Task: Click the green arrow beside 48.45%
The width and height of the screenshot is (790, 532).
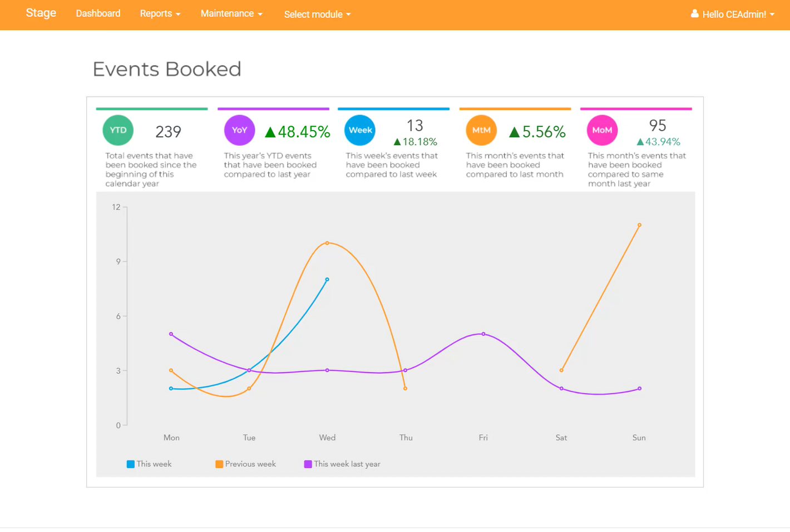Action: click(270, 132)
